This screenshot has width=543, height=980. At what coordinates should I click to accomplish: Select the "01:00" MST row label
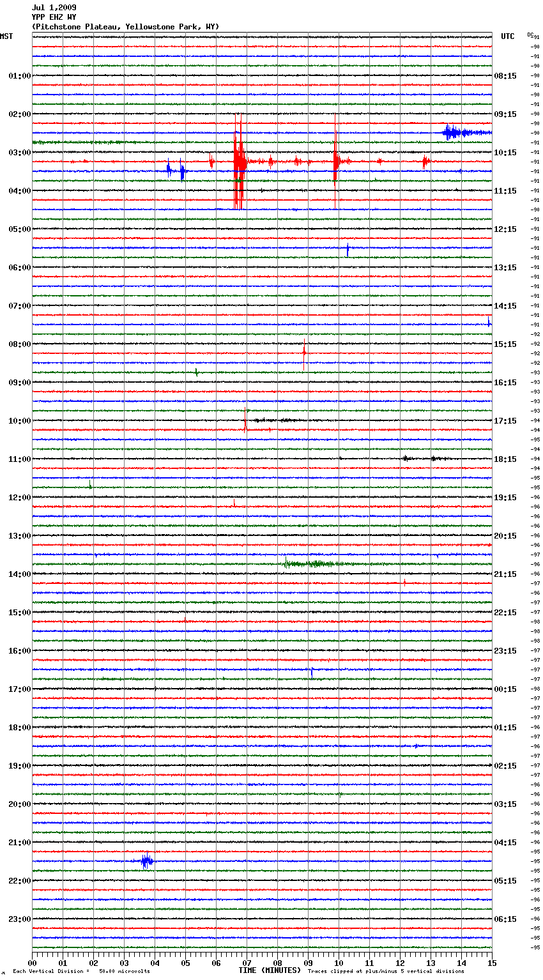coord(20,75)
